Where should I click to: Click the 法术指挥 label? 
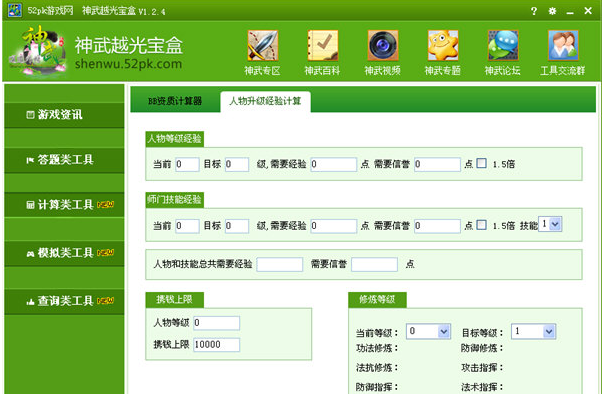(x=482, y=387)
